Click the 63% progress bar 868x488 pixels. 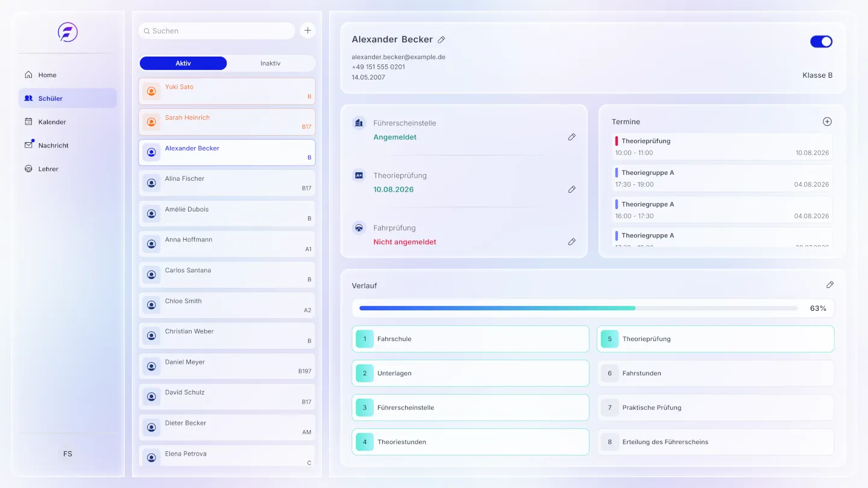(579, 308)
